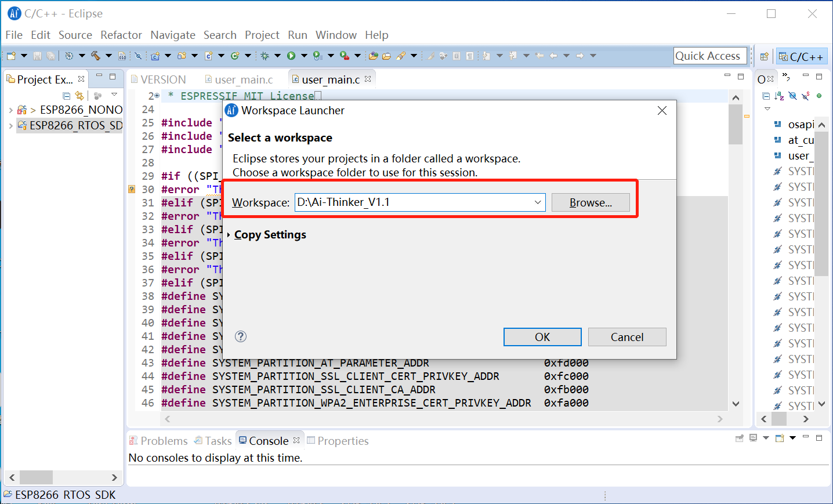Click the New wizard icon in toolbar

(x=11, y=56)
